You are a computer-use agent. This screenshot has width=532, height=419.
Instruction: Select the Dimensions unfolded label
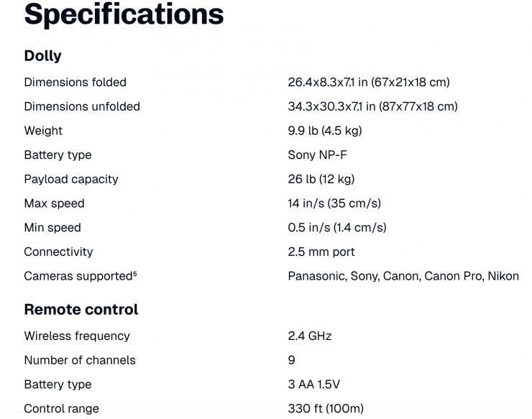click(82, 106)
